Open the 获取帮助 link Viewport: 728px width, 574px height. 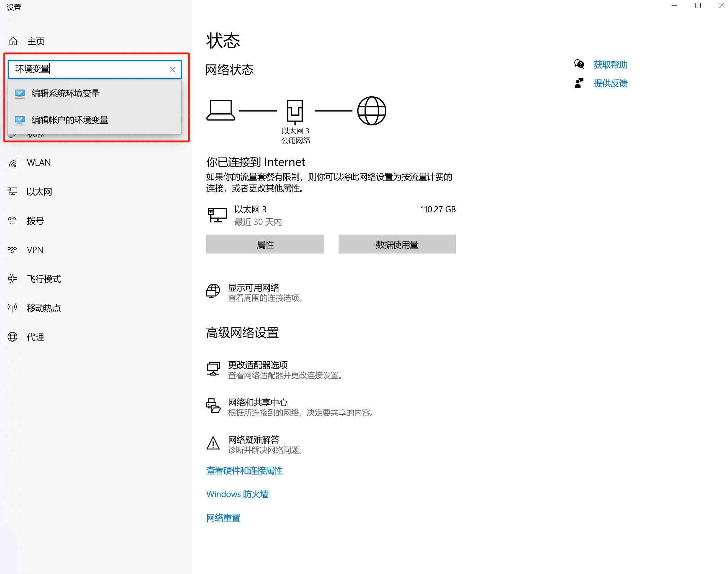coord(610,65)
